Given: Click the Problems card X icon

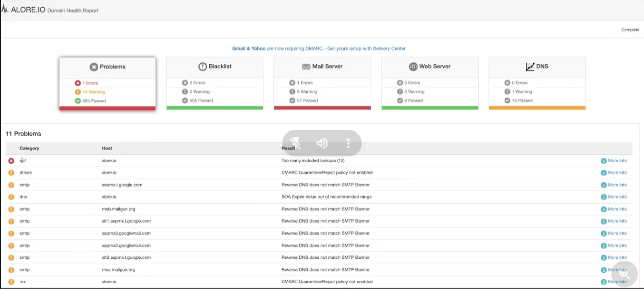Looking at the screenshot, I should pyautogui.click(x=94, y=67).
